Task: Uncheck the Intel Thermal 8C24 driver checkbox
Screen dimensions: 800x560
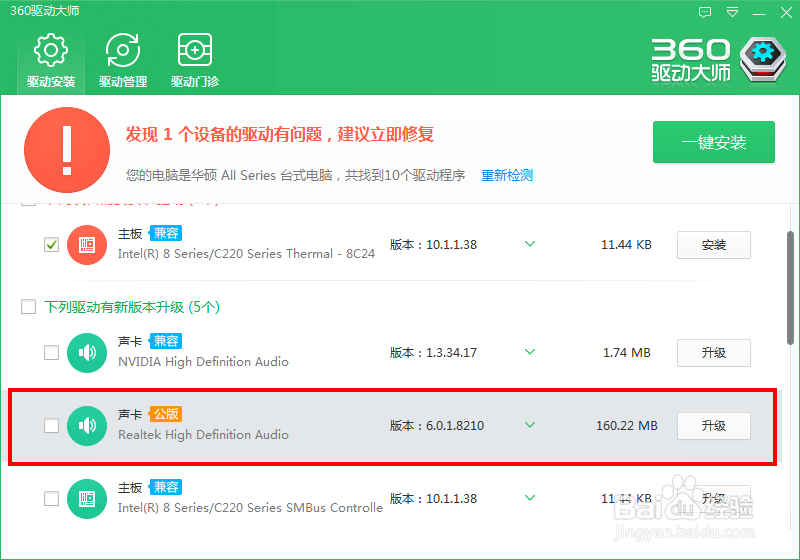Action: (x=52, y=245)
